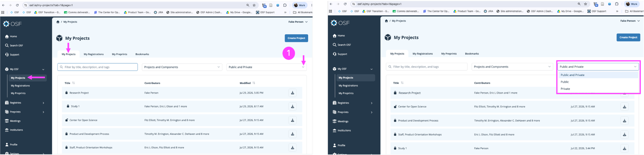
Task: Click the OSF logo in the left screenshot
Action: click(x=12, y=24)
